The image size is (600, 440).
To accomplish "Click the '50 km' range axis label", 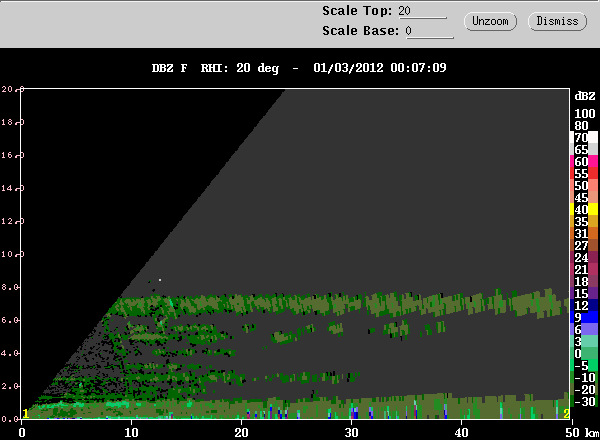I will click(x=582, y=433).
